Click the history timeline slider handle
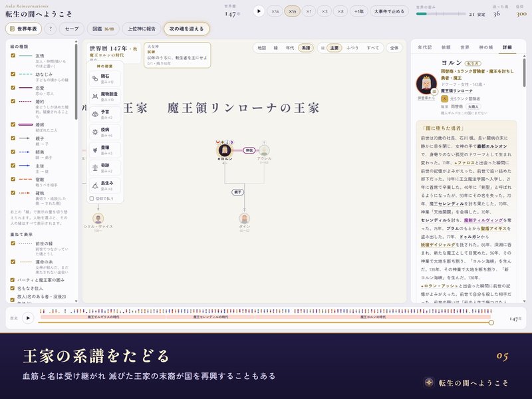This screenshot has width=532, height=399. pos(491,323)
